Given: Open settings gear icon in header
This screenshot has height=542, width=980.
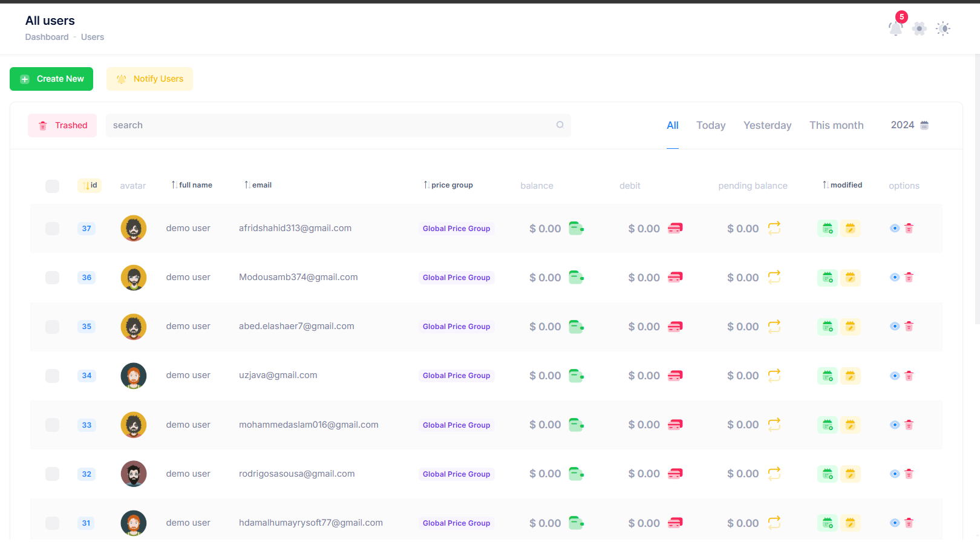Looking at the screenshot, I should [920, 28].
